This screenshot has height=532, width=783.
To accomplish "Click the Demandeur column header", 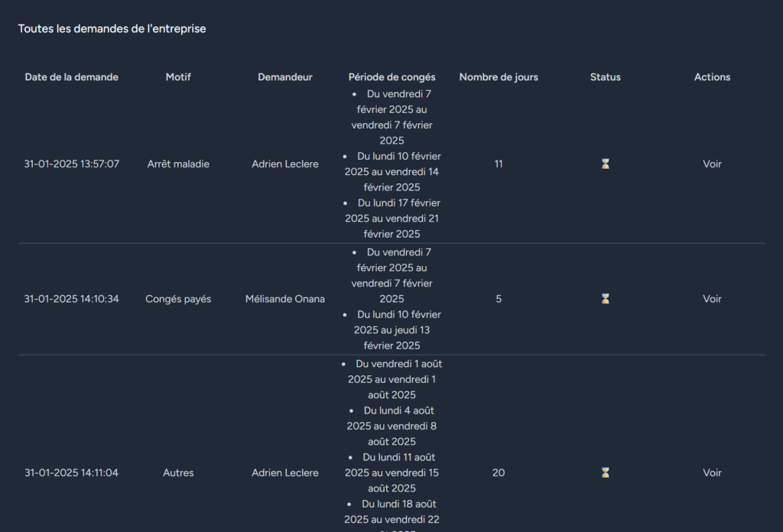I will coord(285,77).
